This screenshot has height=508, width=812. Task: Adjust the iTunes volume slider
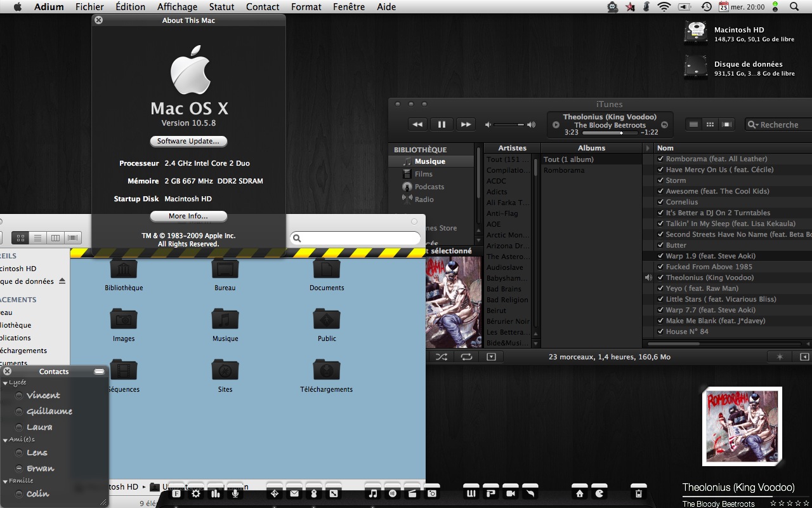coord(509,124)
